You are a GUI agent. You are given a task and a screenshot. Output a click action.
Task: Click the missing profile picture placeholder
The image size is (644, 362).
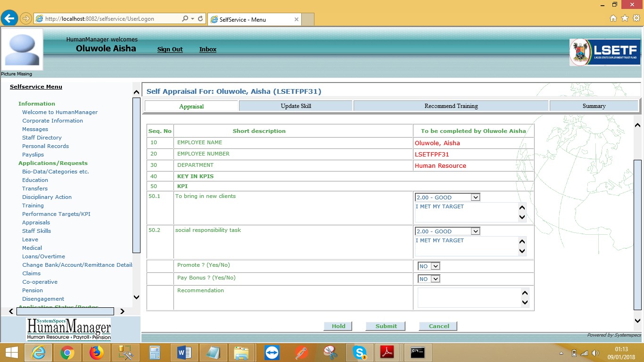click(x=22, y=49)
